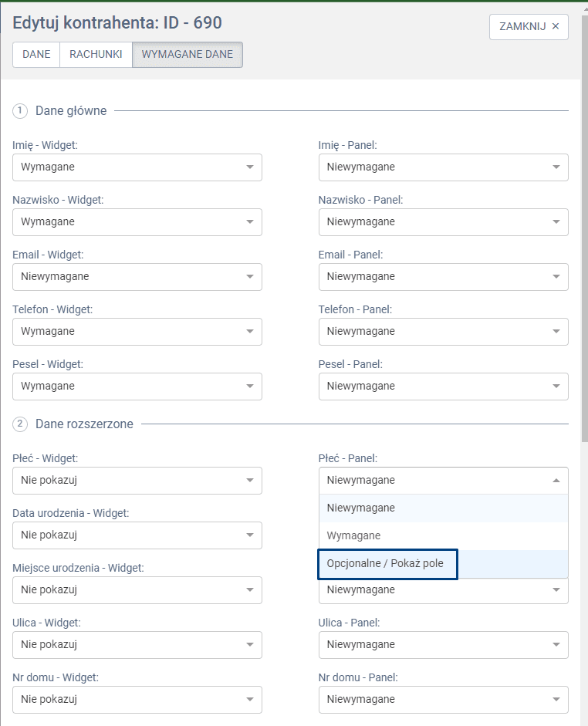The height and width of the screenshot is (726, 588).
Task: Open the Pesel - Widget dropdown
Action: click(x=137, y=387)
